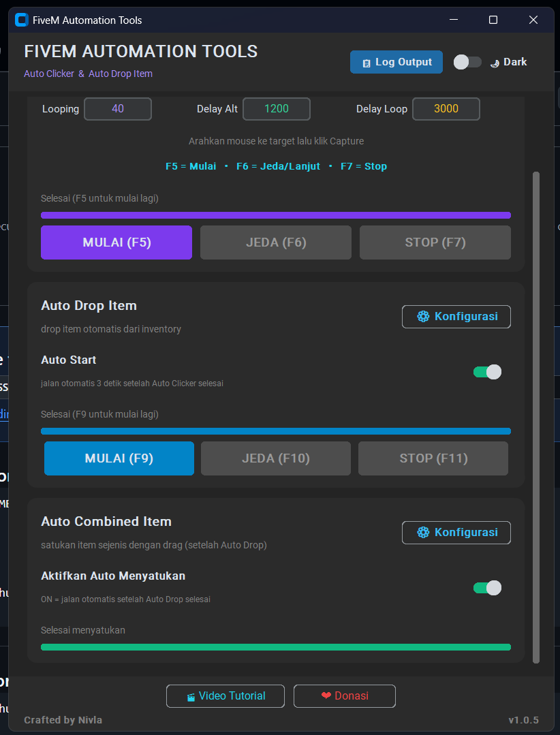Image resolution: width=560 pixels, height=735 pixels.
Task: Click the 'Selesai menyatukan' status text
Action: tap(83, 630)
